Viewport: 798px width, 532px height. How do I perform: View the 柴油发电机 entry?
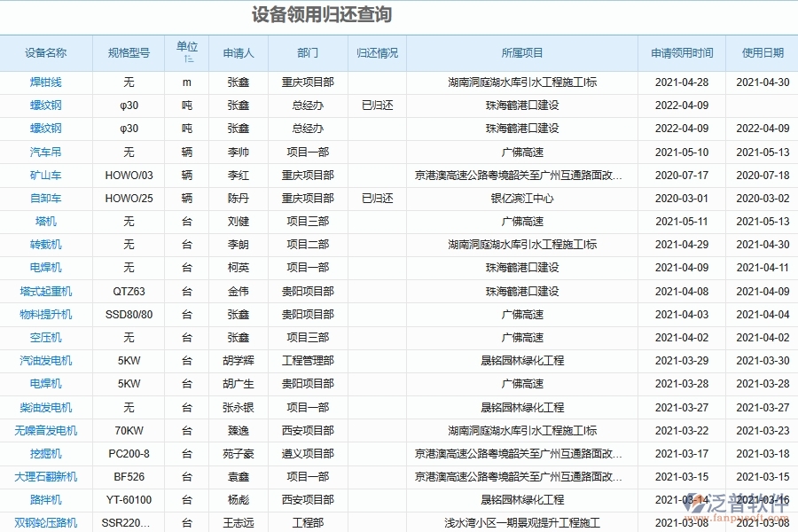coord(46,407)
